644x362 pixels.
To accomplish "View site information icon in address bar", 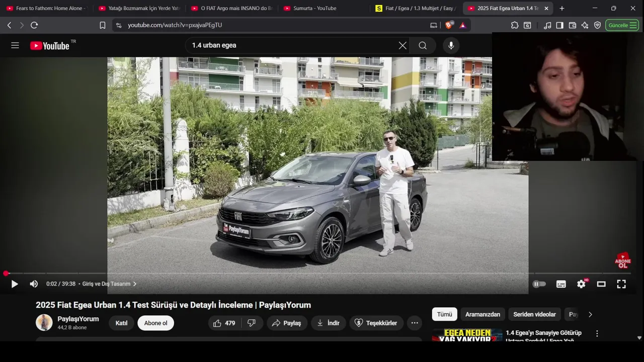I will (x=119, y=25).
